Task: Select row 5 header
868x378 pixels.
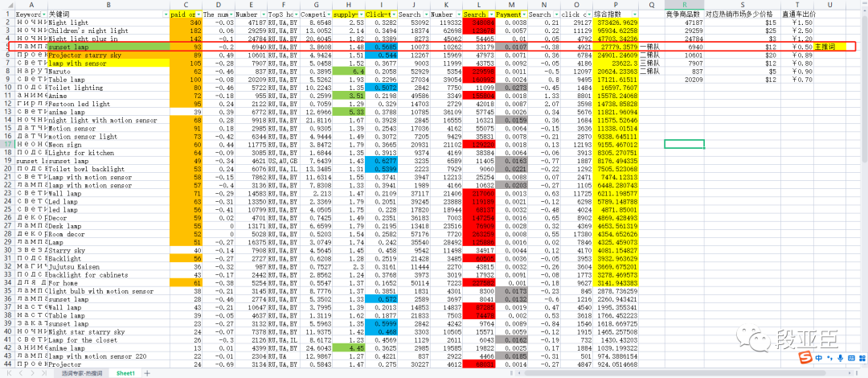Action: (x=6, y=47)
